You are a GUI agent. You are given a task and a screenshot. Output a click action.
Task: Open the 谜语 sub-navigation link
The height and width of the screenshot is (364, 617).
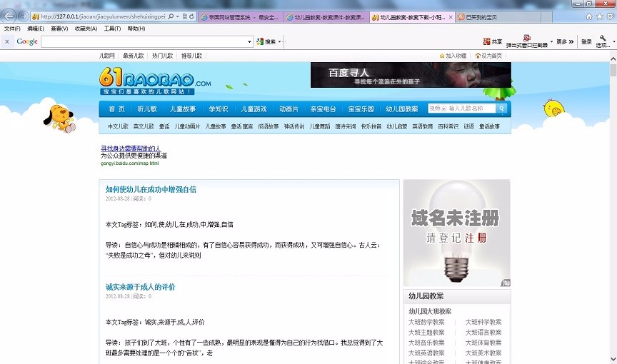pos(468,126)
